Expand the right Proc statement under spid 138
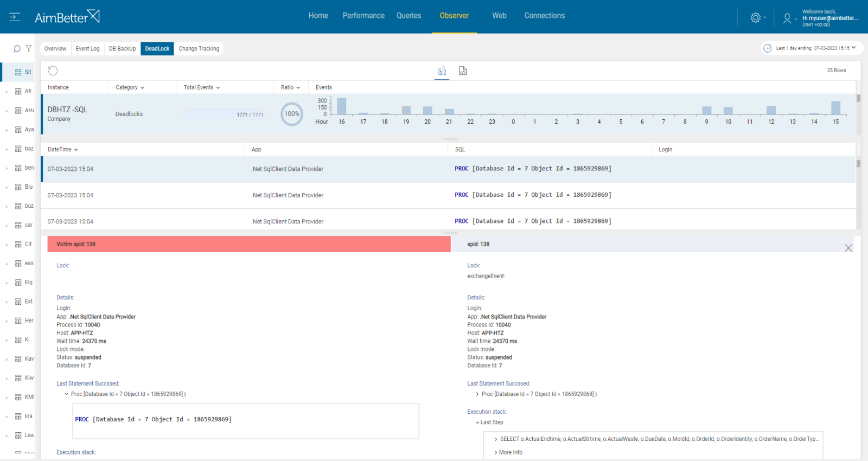The image size is (868, 461). 477,394
